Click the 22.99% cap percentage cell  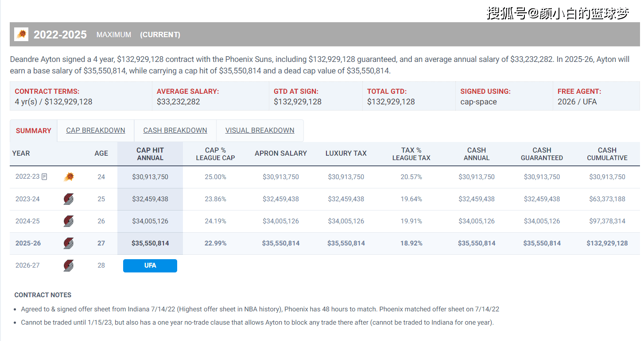216,243
